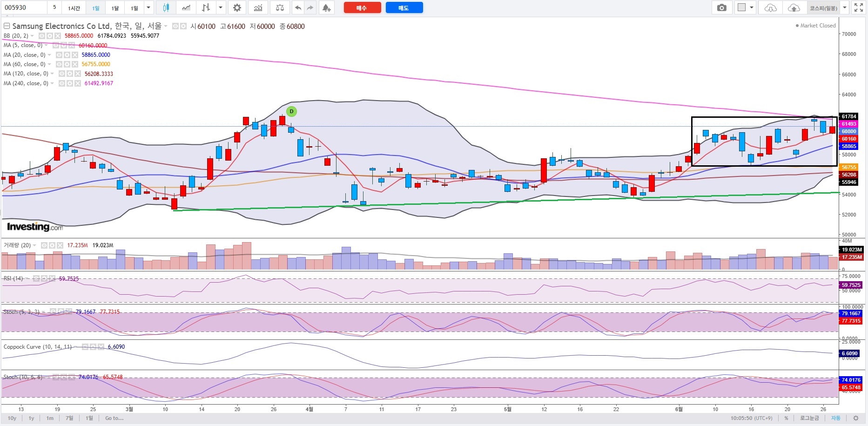Open chart settings gear in the top toolbar
This screenshot has height=426, width=868.
coord(237,7)
